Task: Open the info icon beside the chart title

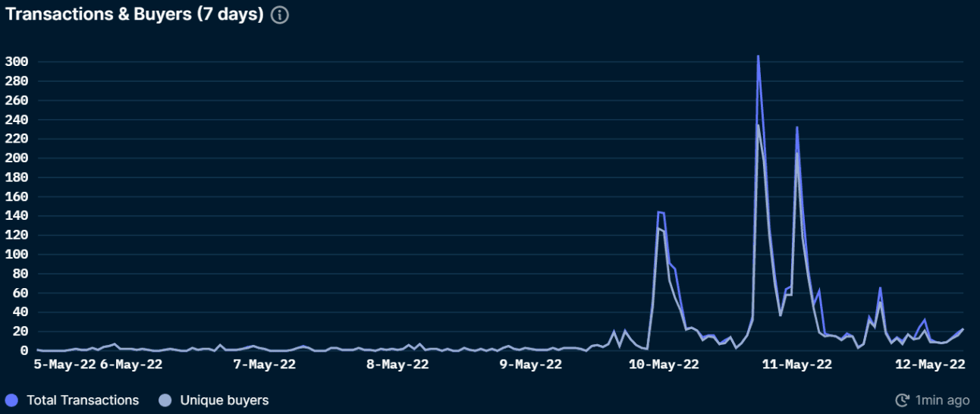Action: [280, 15]
